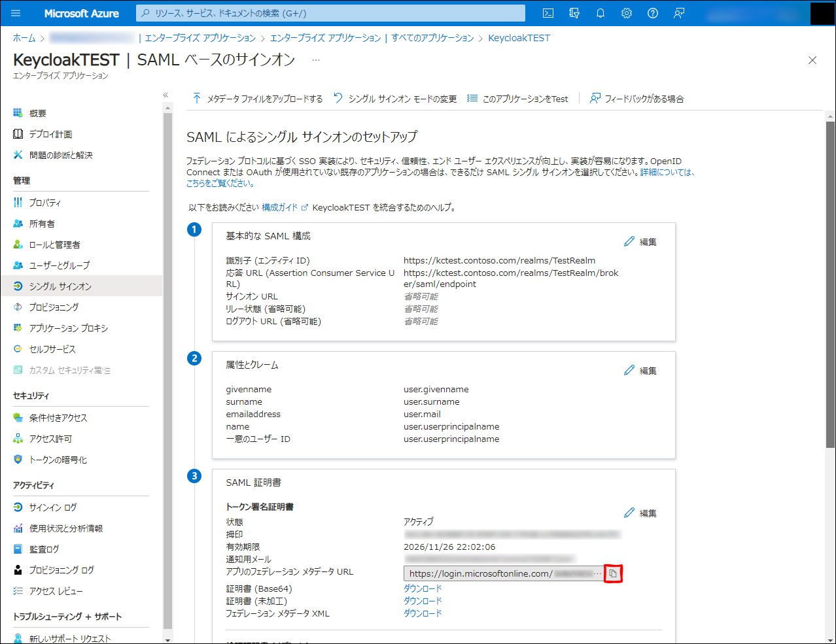
Task: Collapse the left navigation pane
Action: 165,95
